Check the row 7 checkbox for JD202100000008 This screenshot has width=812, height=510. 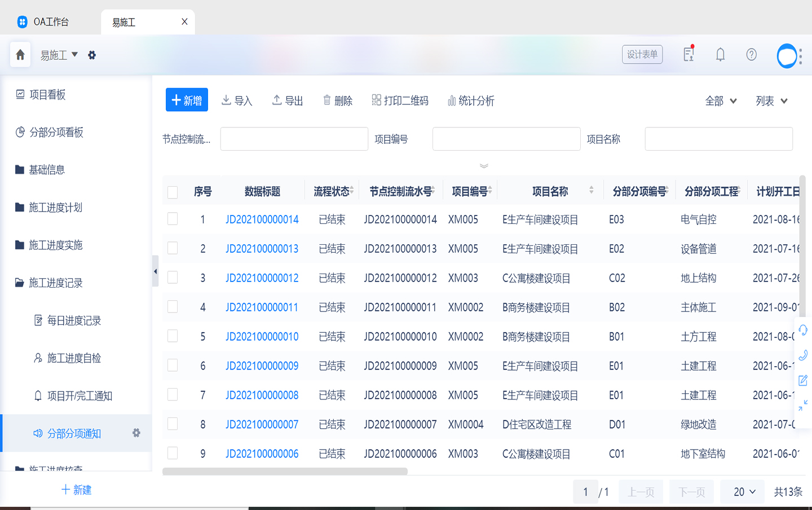pos(173,395)
